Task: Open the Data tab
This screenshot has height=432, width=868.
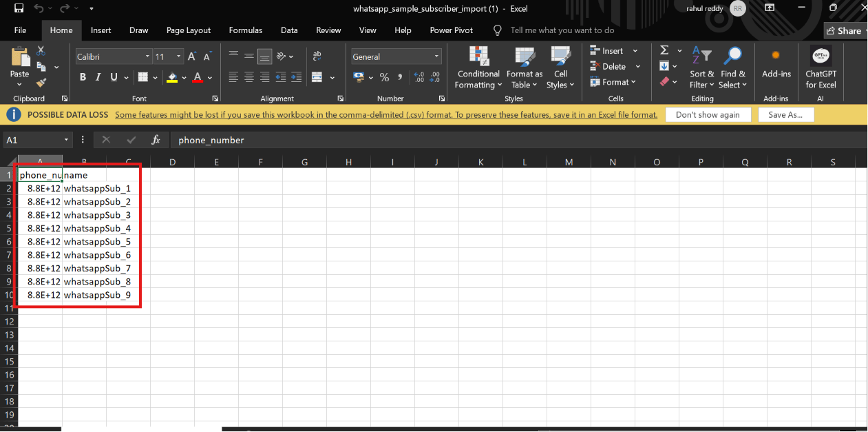Action: point(289,30)
